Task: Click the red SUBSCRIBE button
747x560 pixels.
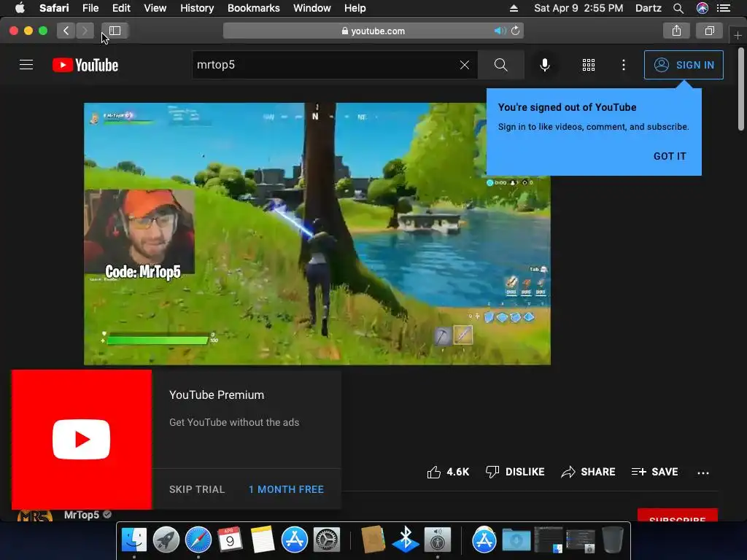Action: (678, 516)
